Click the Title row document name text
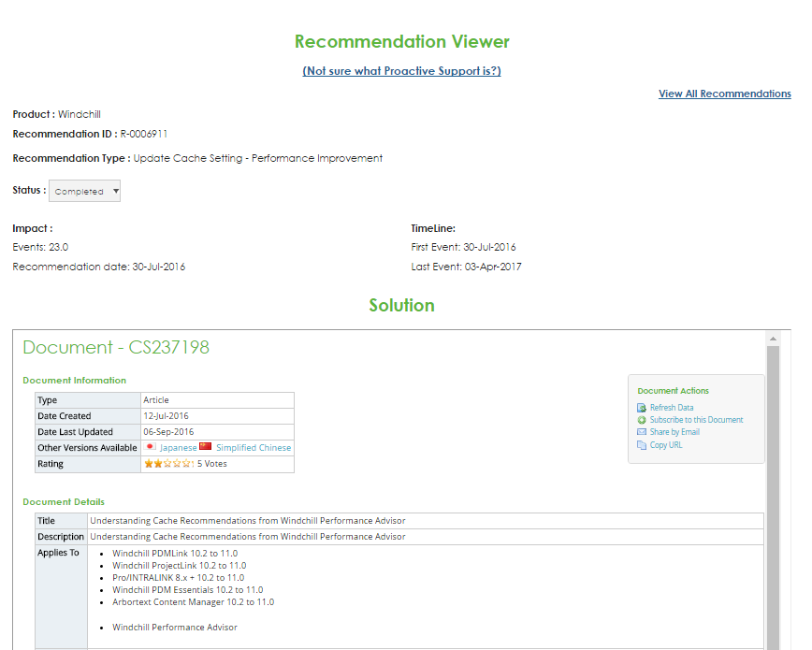This screenshot has height=650, width=812. point(248,521)
